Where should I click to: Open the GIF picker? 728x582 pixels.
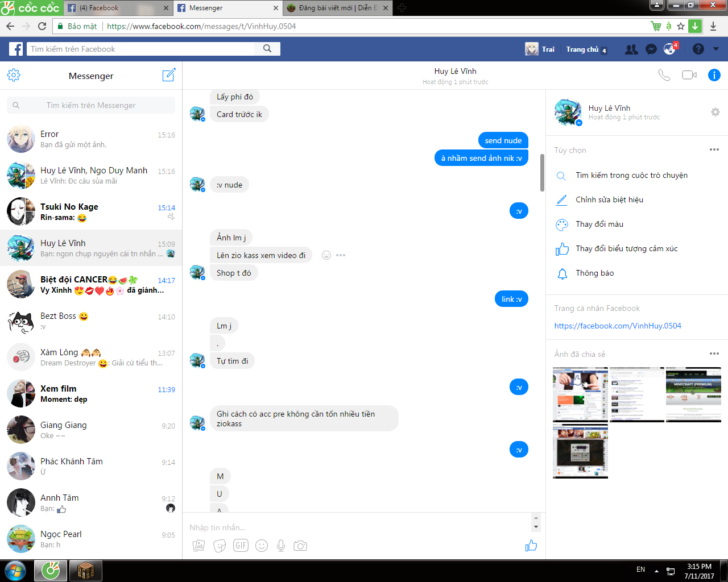(241, 546)
